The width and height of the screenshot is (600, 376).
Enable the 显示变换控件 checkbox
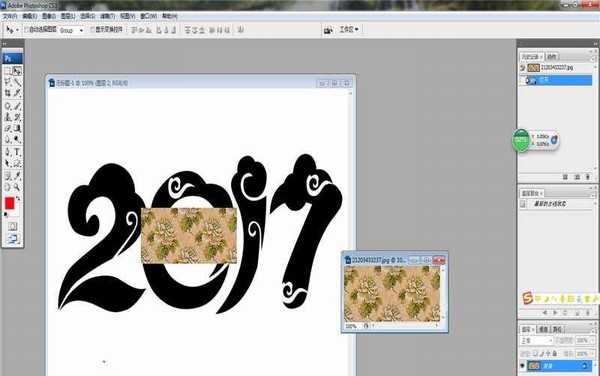pos(92,29)
